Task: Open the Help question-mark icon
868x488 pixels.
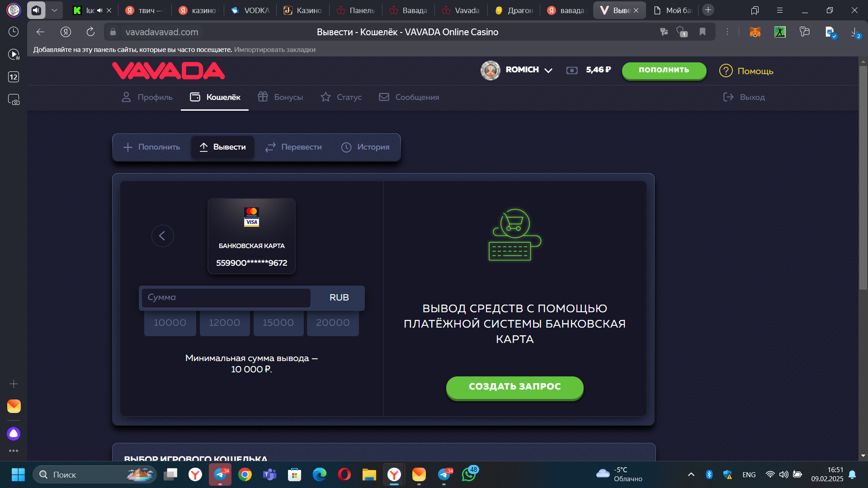Action: coord(726,71)
